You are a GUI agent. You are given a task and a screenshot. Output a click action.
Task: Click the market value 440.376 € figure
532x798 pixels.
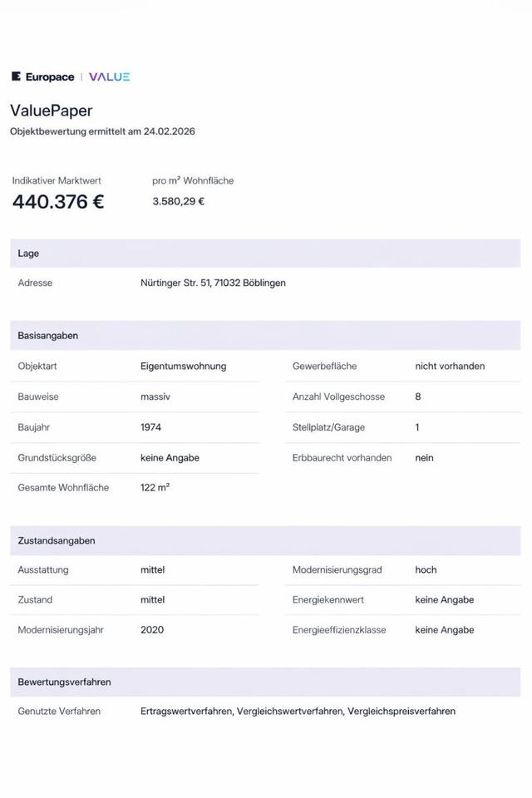click(x=58, y=201)
